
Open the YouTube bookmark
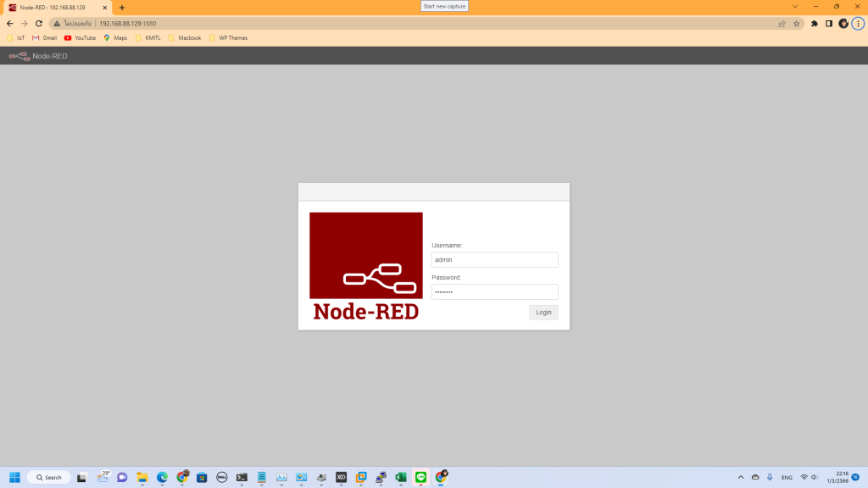pos(79,37)
